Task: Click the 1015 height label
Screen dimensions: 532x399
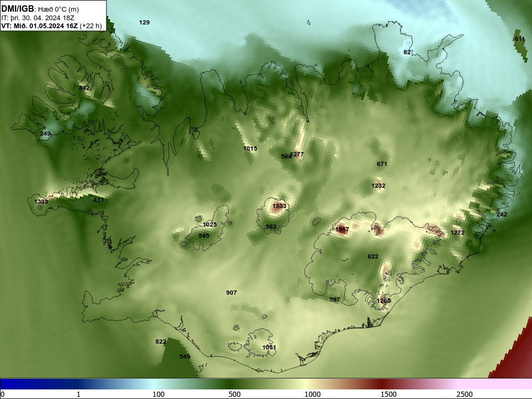Action: [x=250, y=148]
